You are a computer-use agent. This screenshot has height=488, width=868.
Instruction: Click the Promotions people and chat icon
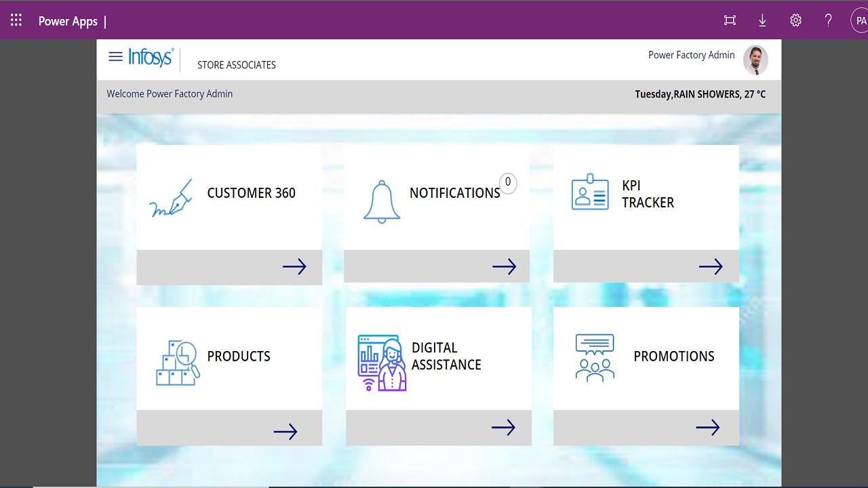(595, 358)
